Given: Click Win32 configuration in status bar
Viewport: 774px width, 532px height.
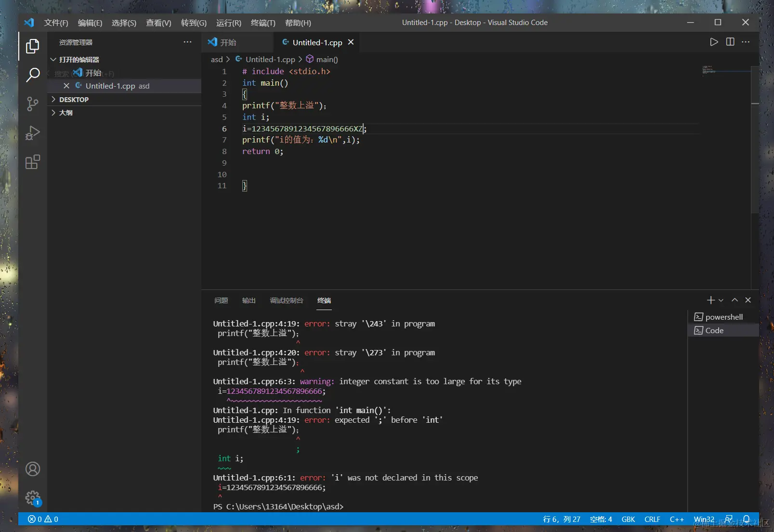Looking at the screenshot, I should (x=704, y=519).
